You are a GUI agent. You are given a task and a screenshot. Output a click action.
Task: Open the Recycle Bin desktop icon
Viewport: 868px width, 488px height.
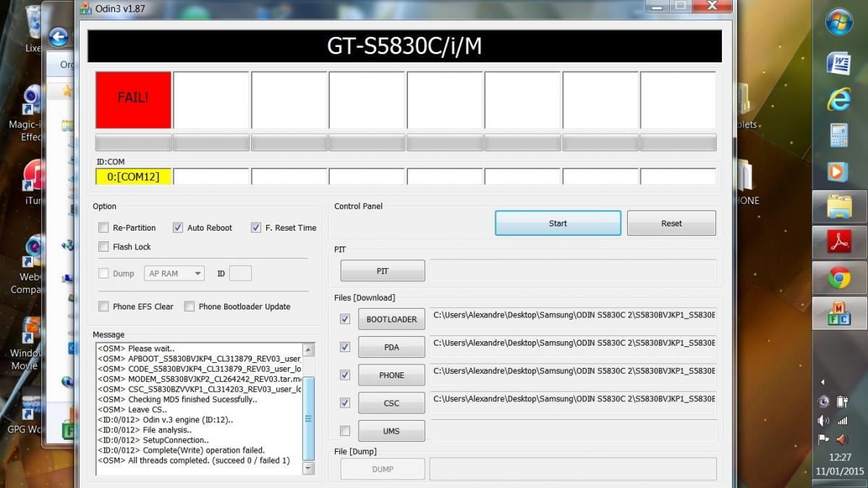coord(33,30)
